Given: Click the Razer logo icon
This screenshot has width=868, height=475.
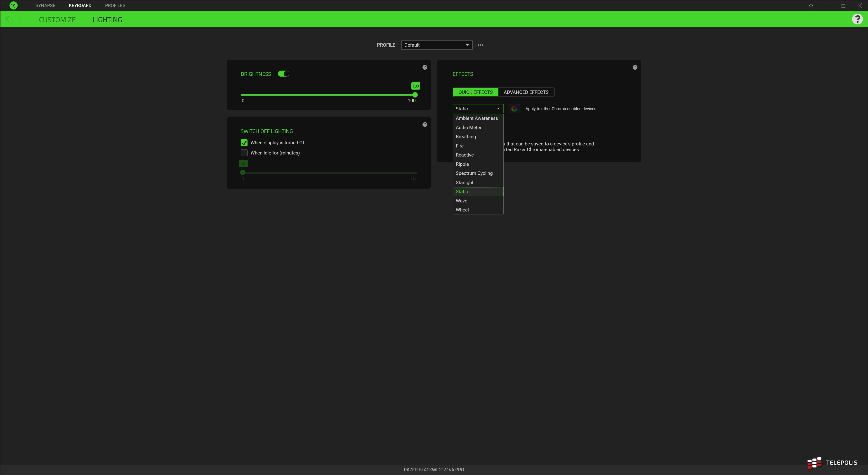Looking at the screenshot, I should (x=14, y=5).
